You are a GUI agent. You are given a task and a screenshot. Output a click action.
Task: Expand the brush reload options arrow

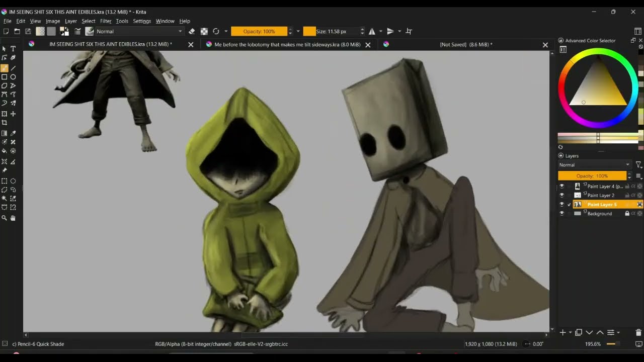click(x=226, y=31)
